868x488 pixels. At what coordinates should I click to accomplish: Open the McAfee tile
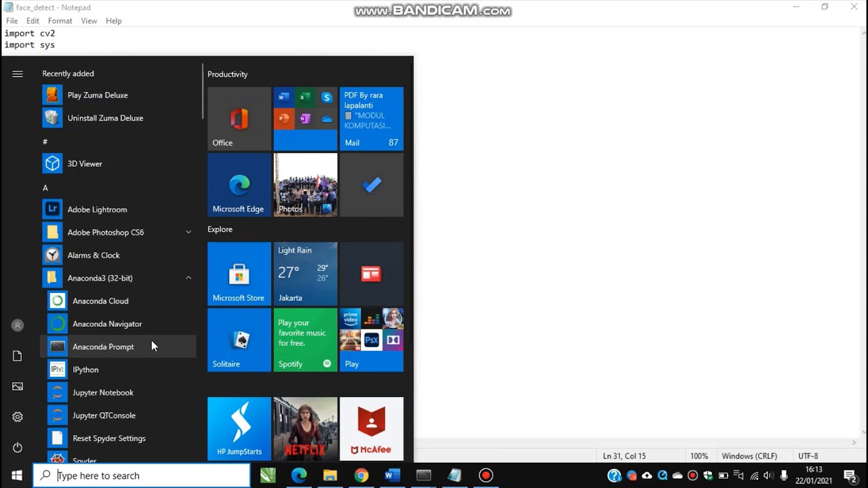pyautogui.click(x=372, y=429)
